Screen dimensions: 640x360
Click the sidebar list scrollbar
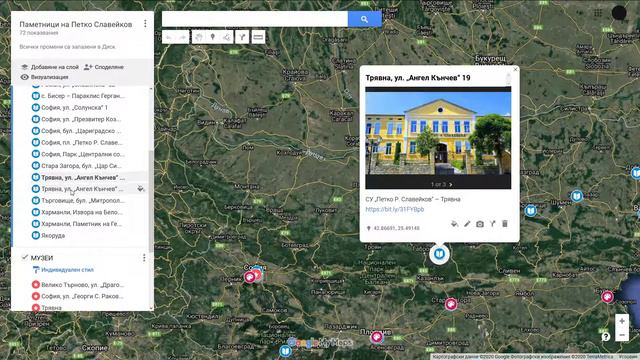pyautogui.click(x=151, y=201)
